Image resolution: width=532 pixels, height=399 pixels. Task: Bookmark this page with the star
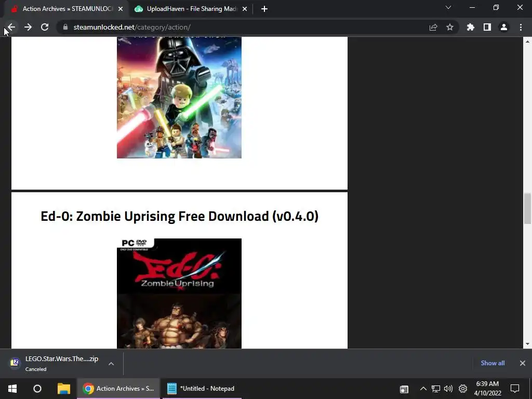point(450,27)
